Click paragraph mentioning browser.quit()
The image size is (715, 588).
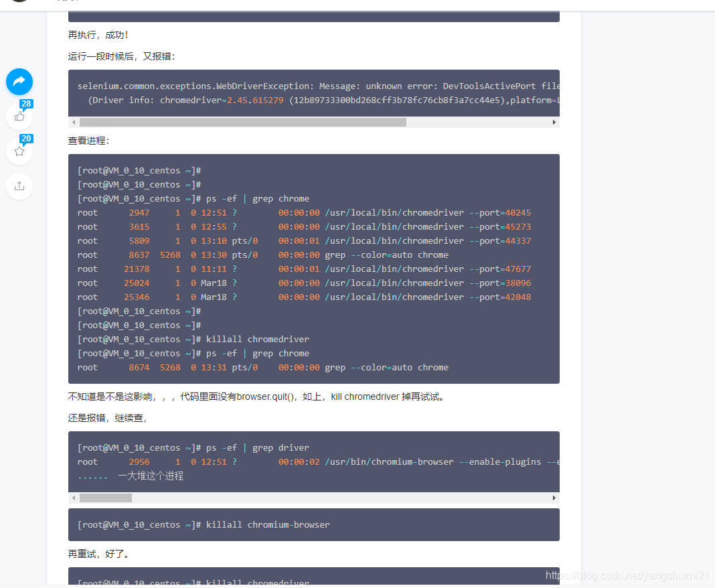point(256,397)
